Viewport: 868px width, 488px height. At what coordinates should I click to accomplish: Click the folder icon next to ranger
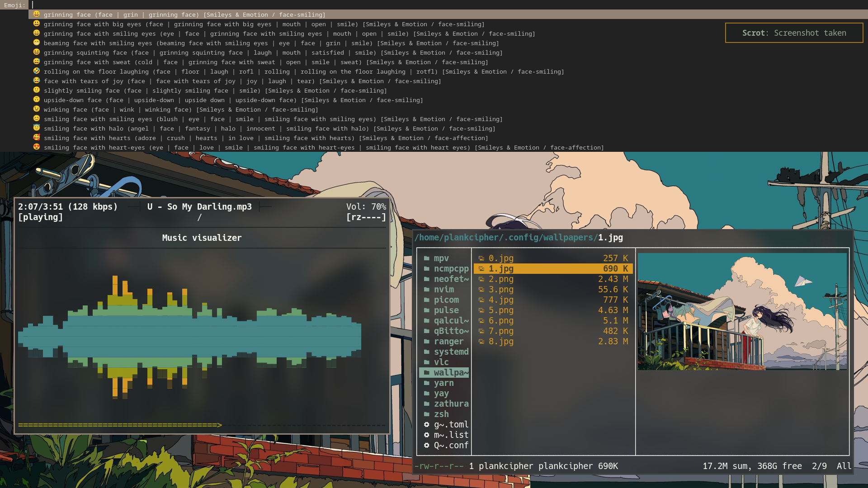[426, 342]
